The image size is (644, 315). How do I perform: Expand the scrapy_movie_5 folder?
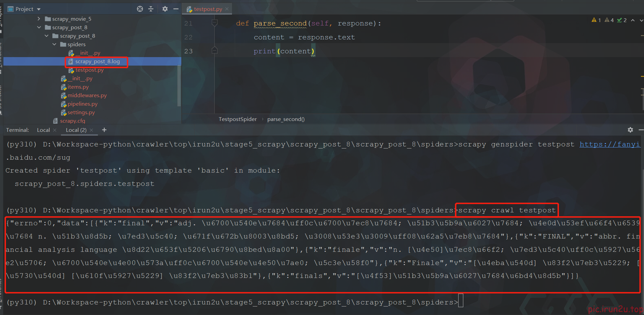click(x=39, y=19)
